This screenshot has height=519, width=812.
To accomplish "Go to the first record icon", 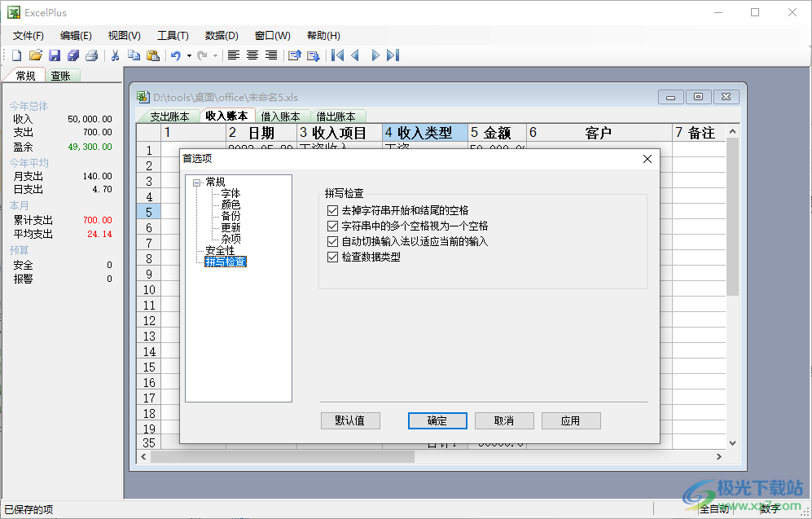I will click(338, 55).
